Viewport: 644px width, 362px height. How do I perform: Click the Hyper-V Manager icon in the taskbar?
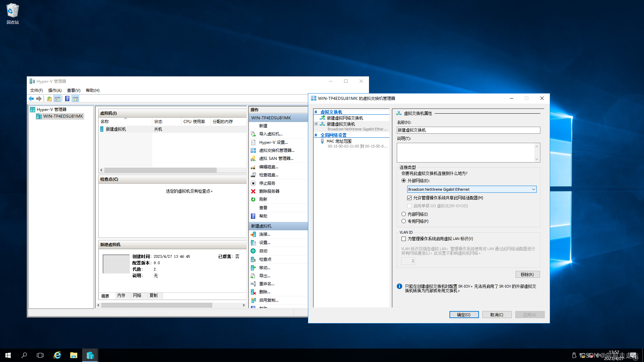coord(90,355)
